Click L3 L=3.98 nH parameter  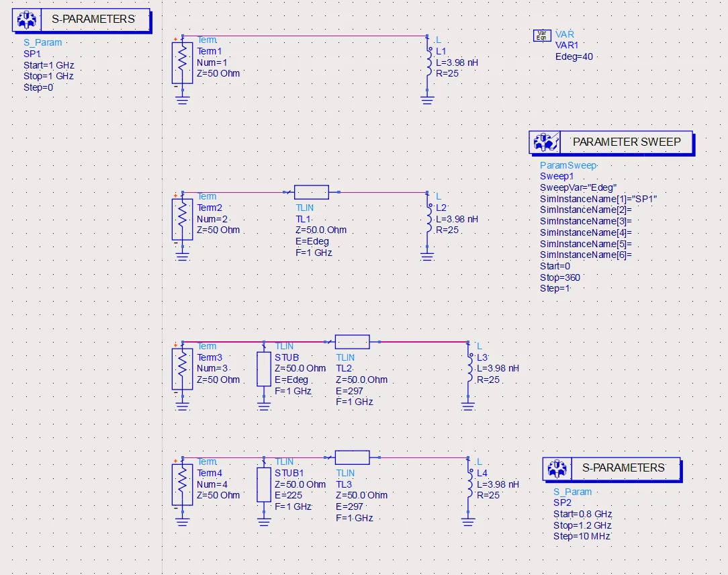[498, 368]
